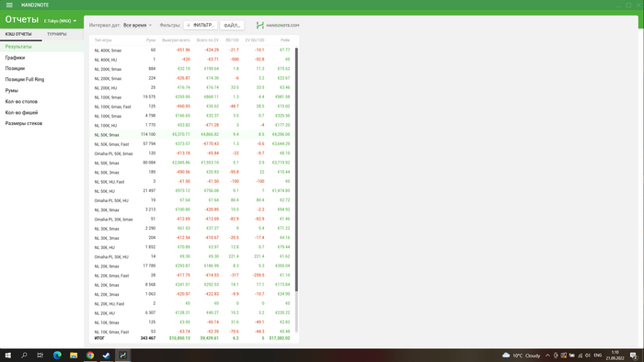The height and width of the screenshot is (362, 644).
Task: Select the NL 400€, 5max row
Action: point(192,50)
